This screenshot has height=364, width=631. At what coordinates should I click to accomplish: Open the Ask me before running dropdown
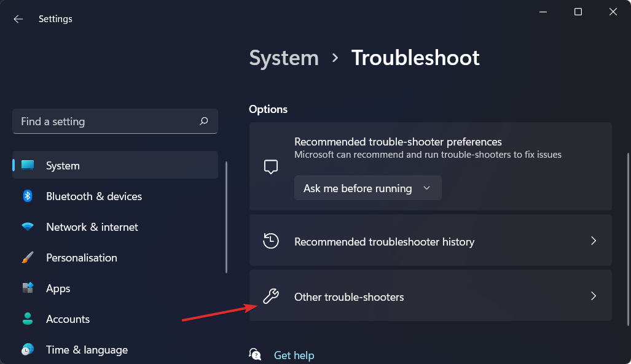tap(367, 188)
